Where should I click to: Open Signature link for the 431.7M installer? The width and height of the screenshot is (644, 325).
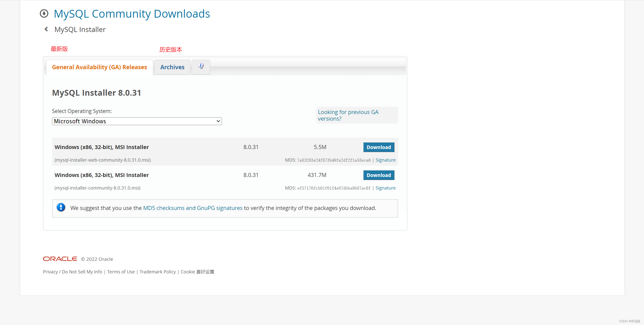coord(385,188)
